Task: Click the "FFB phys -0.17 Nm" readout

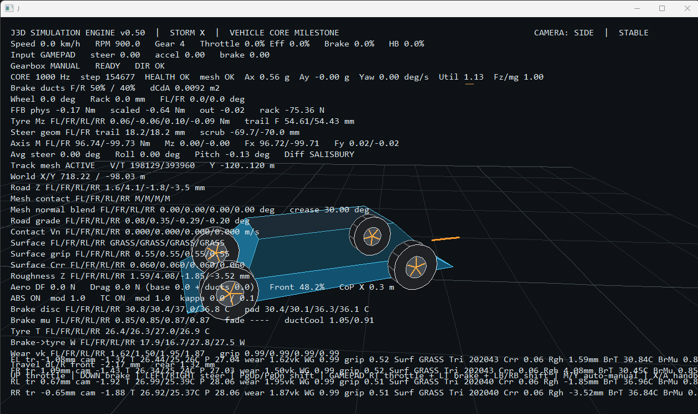Action: pos(53,110)
